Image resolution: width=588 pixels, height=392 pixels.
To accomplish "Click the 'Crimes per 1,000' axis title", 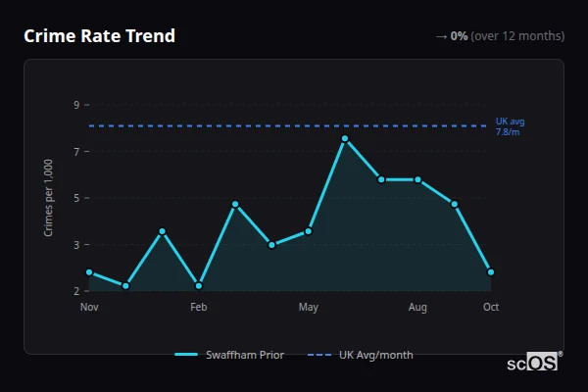I will pyautogui.click(x=48, y=198).
